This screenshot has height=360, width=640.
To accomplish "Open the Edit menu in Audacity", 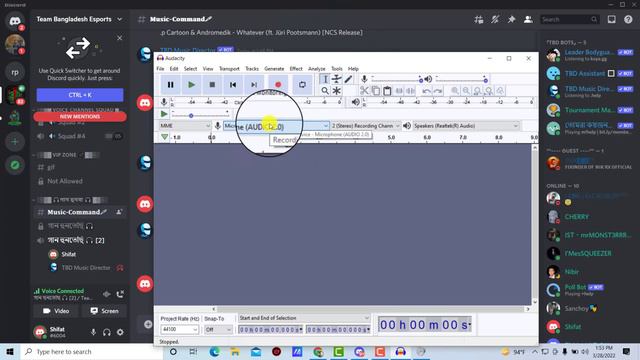I will (174, 69).
